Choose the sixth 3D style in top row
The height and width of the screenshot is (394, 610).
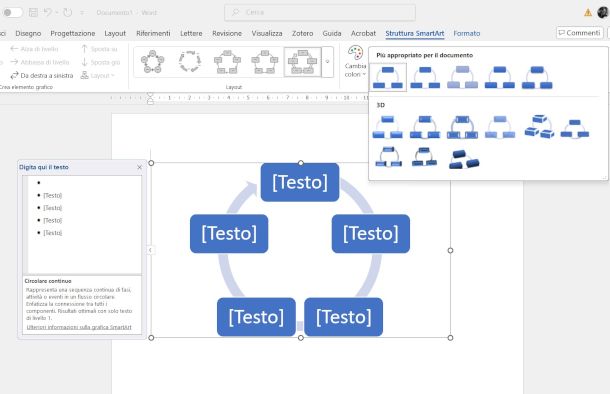(x=575, y=128)
